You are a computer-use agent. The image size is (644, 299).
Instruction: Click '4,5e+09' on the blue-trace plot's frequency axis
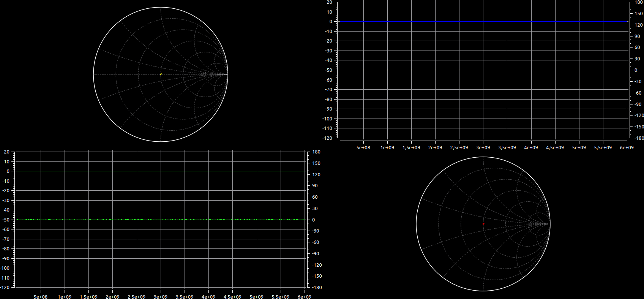(555, 148)
